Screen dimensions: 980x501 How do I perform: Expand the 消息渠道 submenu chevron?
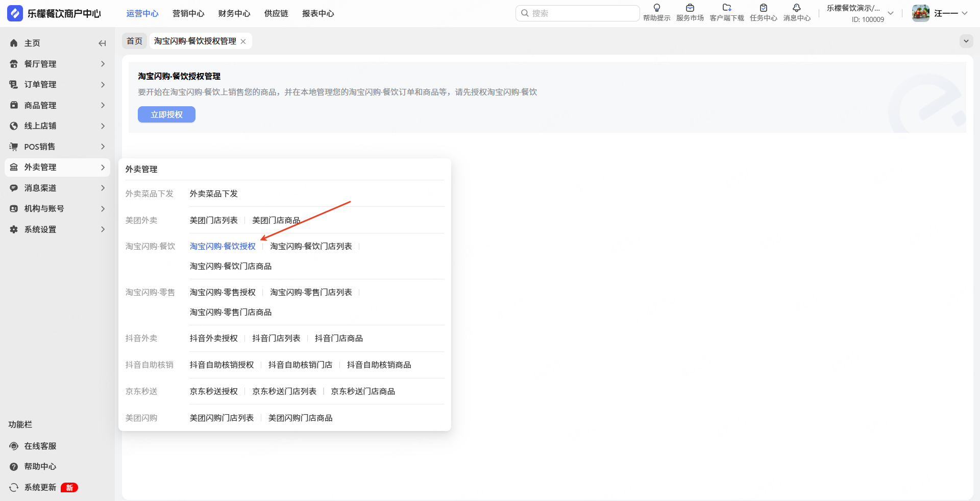tap(103, 188)
